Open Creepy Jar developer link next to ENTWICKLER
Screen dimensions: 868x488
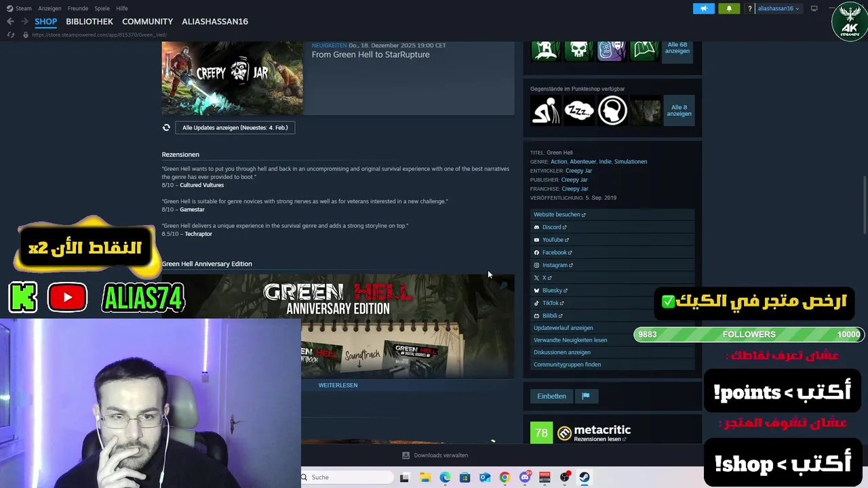[x=578, y=171]
